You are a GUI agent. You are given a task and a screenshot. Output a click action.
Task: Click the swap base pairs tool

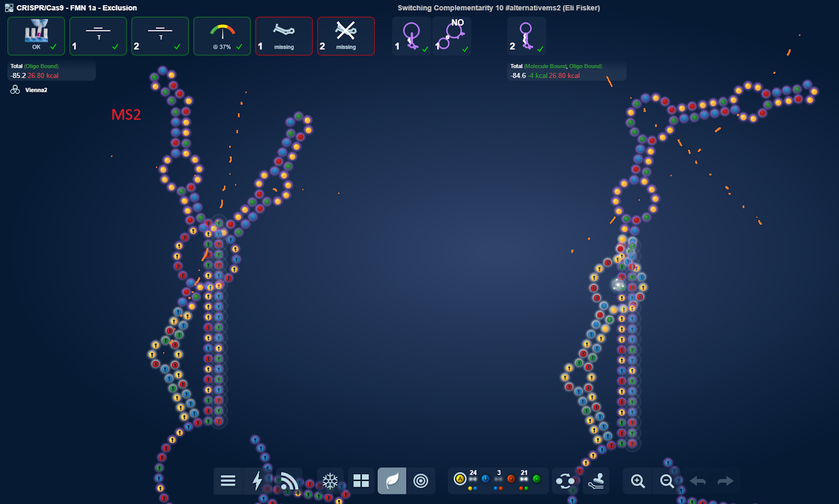point(565,480)
